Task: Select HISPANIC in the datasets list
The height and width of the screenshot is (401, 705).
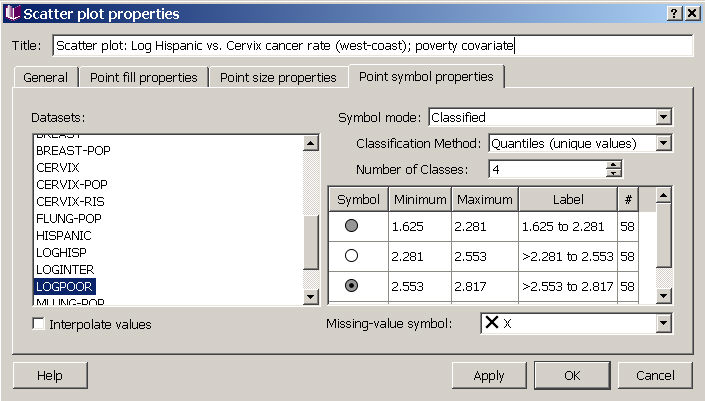Action: pyautogui.click(x=64, y=235)
